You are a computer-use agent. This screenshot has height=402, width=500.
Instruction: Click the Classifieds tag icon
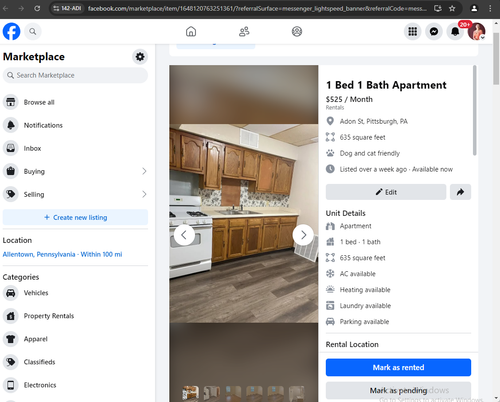pos(11,362)
